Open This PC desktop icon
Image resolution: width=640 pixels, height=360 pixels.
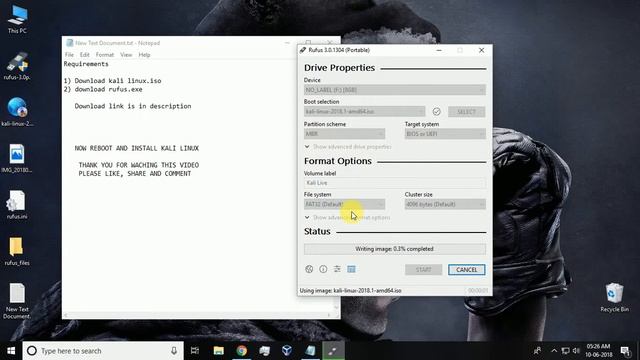17,19
